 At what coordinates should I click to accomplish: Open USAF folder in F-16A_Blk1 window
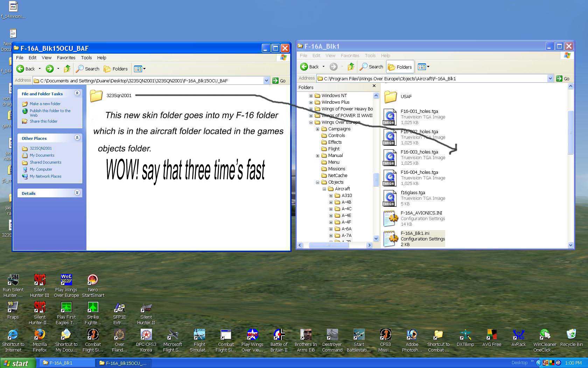click(x=398, y=96)
